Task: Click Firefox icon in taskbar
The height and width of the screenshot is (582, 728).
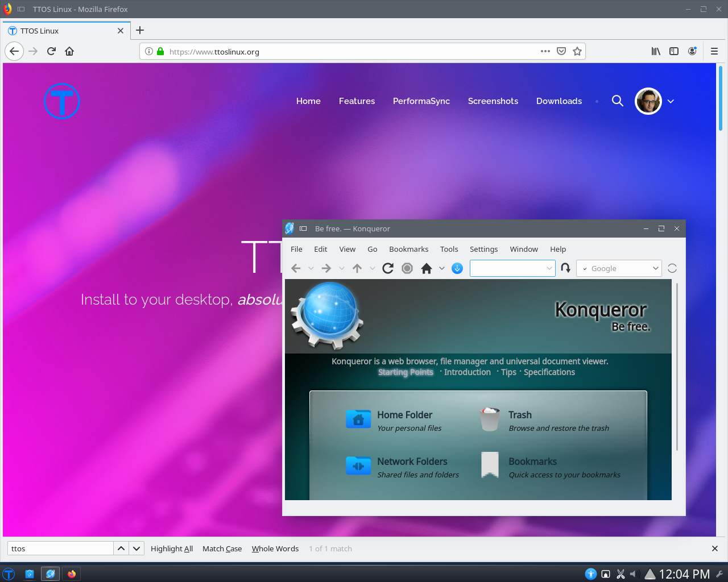Action: (72, 574)
